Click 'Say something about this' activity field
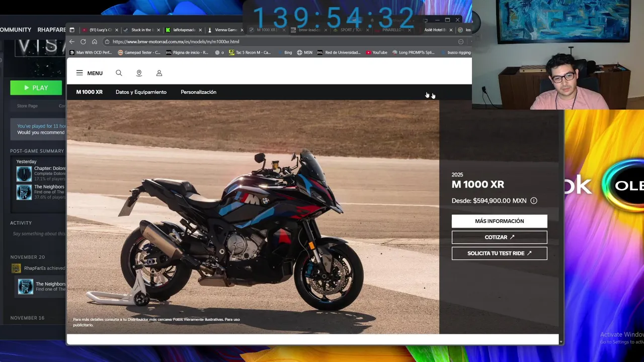This screenshot has height=362, width=644. 39,234
